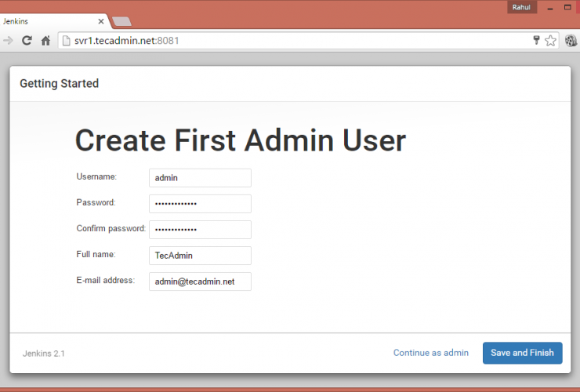Viewport: 580px width, 392px height.
Task: Minimize the browser window
Action: [x=550, y=8]
